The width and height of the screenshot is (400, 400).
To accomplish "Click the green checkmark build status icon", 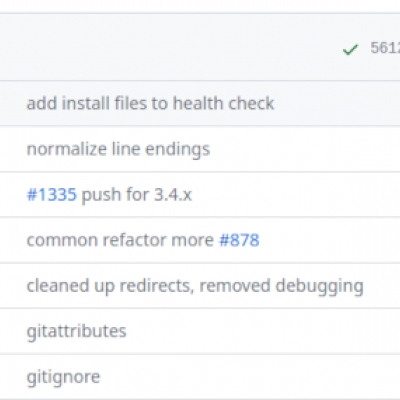I will 350,50.
